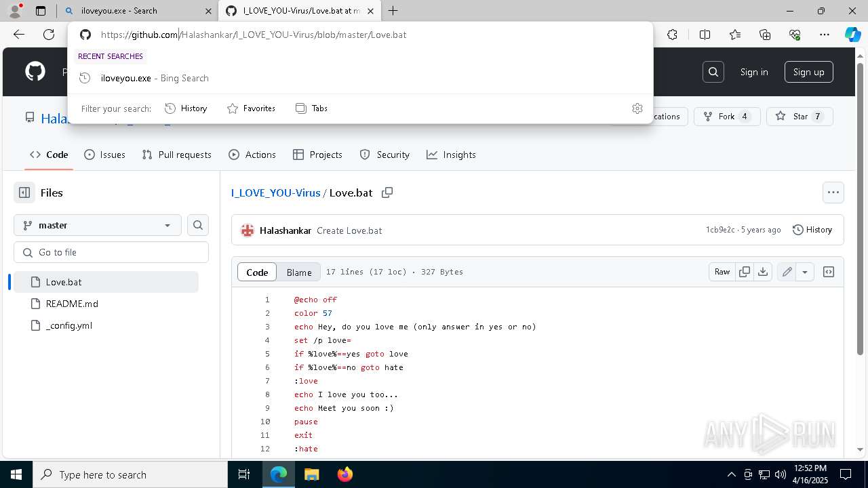Copy file path icon next to Love.bat
This screenshot has height=488, width=868.
click(387, 192)
